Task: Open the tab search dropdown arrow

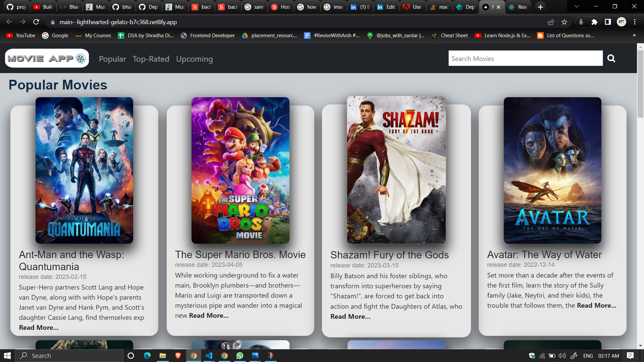Action: click(577, 7)
